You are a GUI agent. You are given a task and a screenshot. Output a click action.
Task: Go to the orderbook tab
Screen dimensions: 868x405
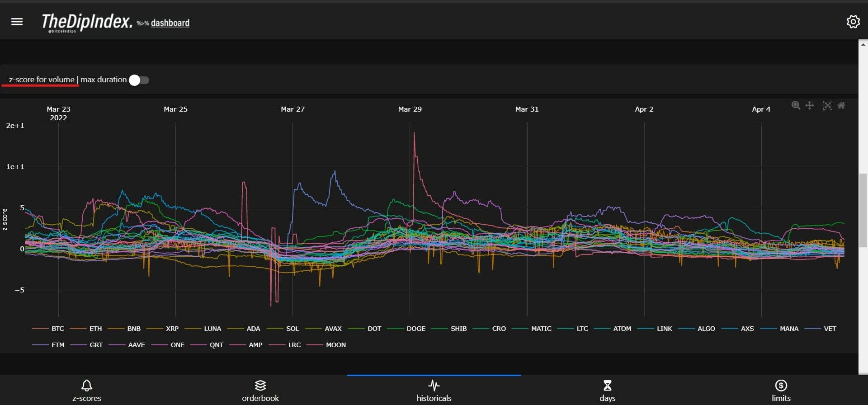(260, 390)
